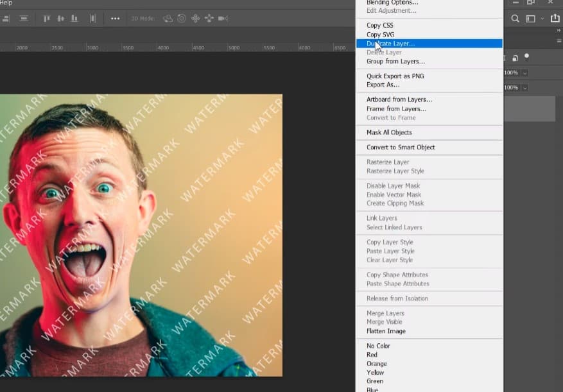Click the Align top edges icon
This screenshot has width=563, height=392.
(46, 19)
